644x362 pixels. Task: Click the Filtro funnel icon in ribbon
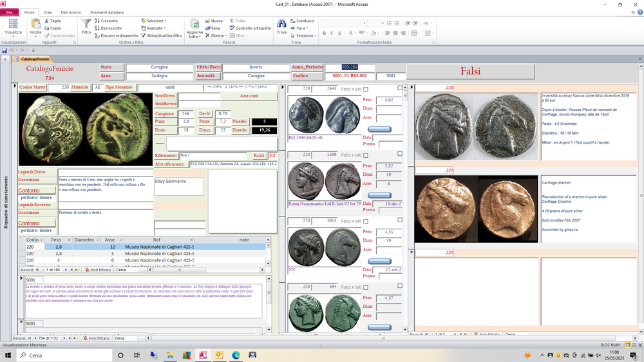point(86,24)
